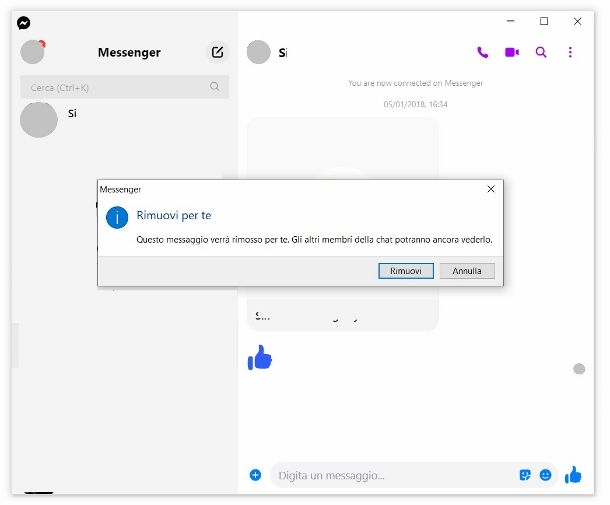Viewport: 610px width, 505px height.
Task: Maximize the Messenger window
Action: pos(544,21)
